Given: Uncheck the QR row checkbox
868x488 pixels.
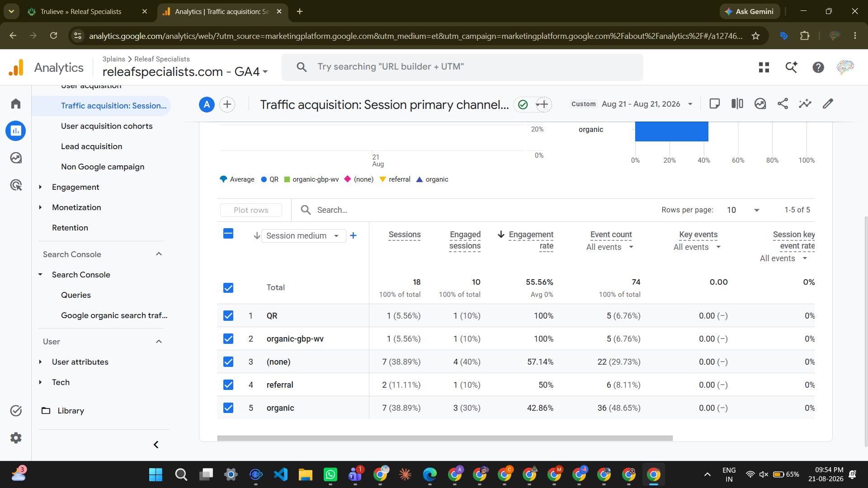Looking at the screenshot, I should [228, 316].
